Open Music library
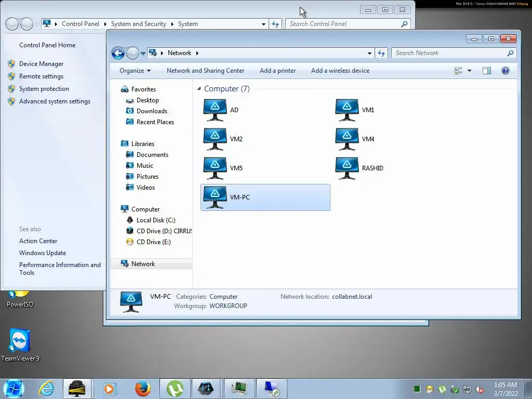Screen dimensions: 532x399 [145, 166]
